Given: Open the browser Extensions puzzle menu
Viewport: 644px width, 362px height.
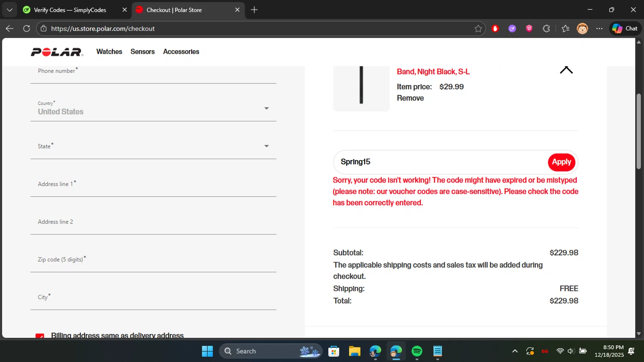Looking at the screenshot, I should (x=546, y=28).
